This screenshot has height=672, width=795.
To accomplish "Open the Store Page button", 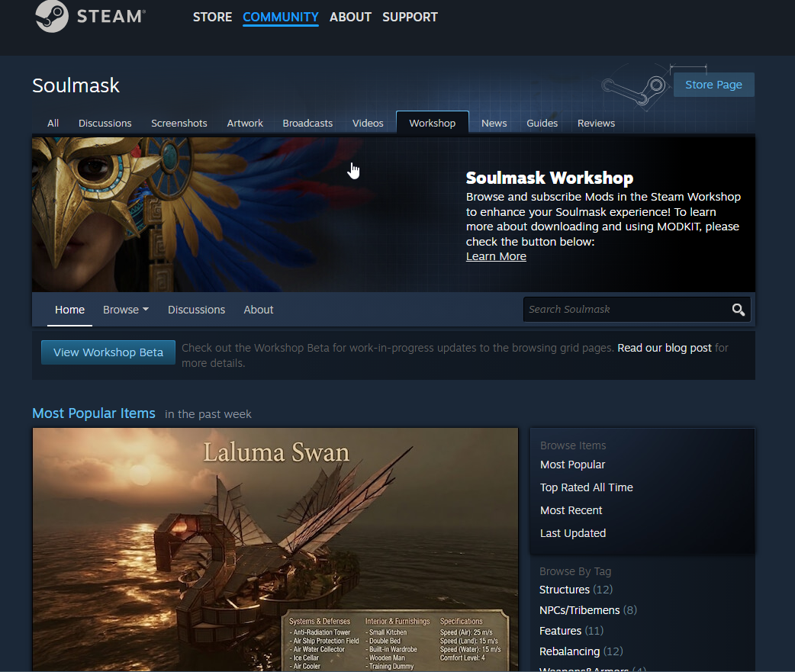I will point(713,85).
